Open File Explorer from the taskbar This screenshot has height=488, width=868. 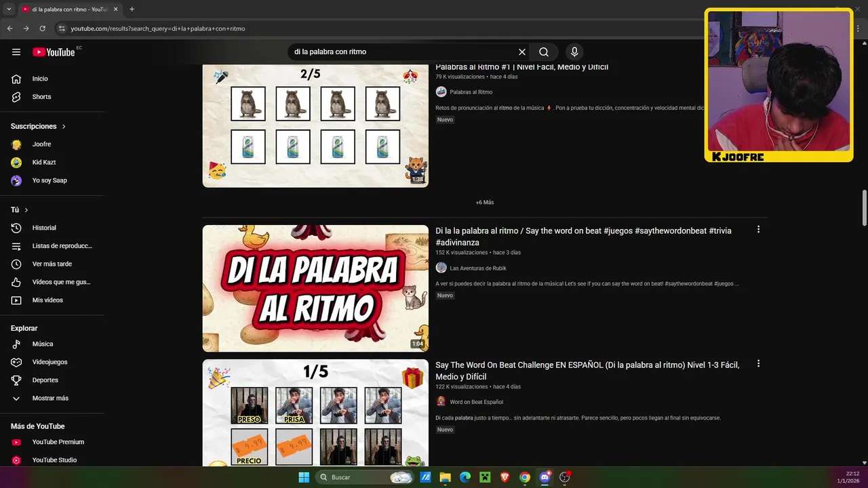(x=445, y=477)
